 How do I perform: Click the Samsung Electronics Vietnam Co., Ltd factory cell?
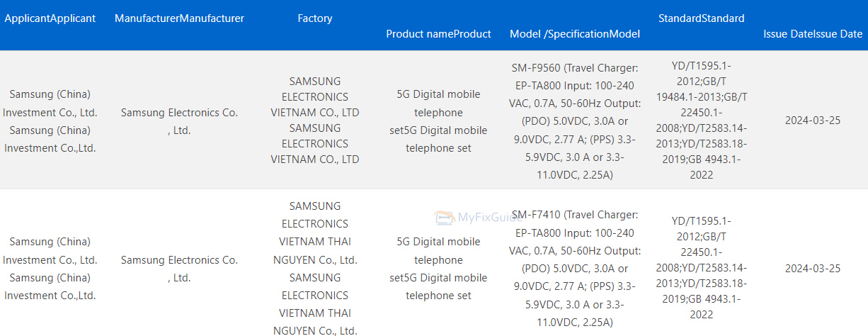point(315,121)
